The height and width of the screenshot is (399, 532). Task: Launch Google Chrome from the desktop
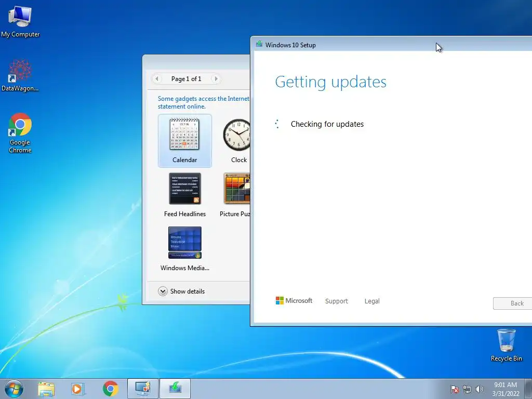click(20, 132)
